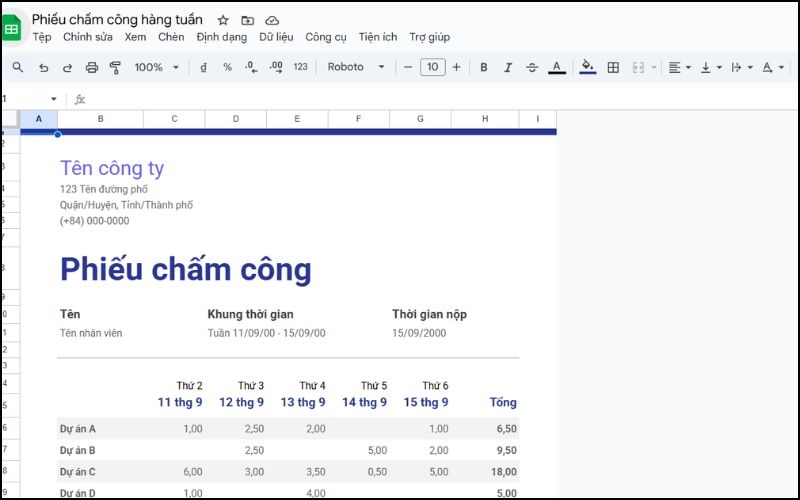Image resolution: width=800 pixels, height=500 pixels.
Task: Click the search magnifier icon in toolbar
Action: 18,67
